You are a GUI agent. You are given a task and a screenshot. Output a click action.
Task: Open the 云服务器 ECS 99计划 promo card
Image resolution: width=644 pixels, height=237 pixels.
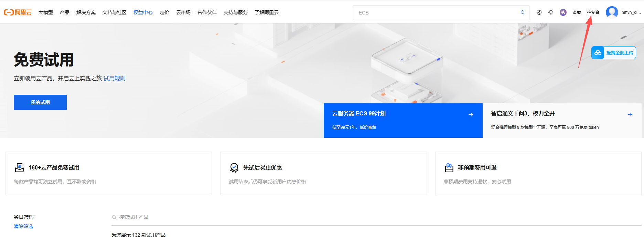pyautogui.click(x=403, y=121)
